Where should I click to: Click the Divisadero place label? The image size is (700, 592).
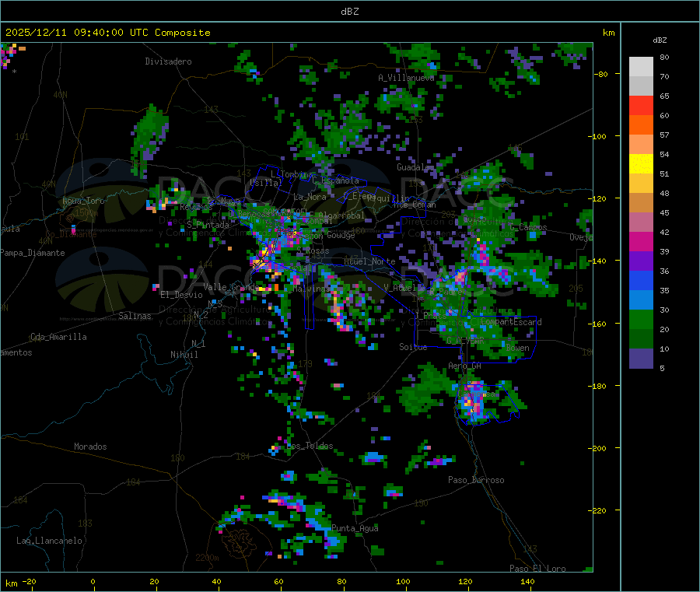tap(168, 61)
